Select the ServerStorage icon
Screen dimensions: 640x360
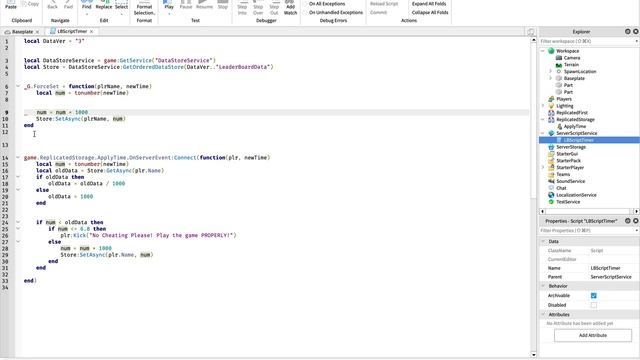551,147
